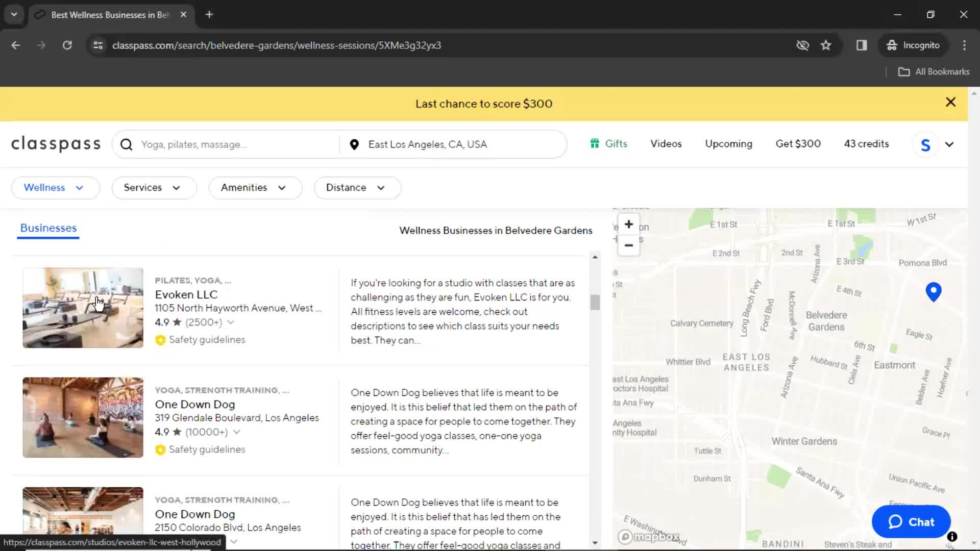Open One Down Dog at 319 Glendale Boulevard
This screenshot has height=551, width=980.
coord(195,404)
